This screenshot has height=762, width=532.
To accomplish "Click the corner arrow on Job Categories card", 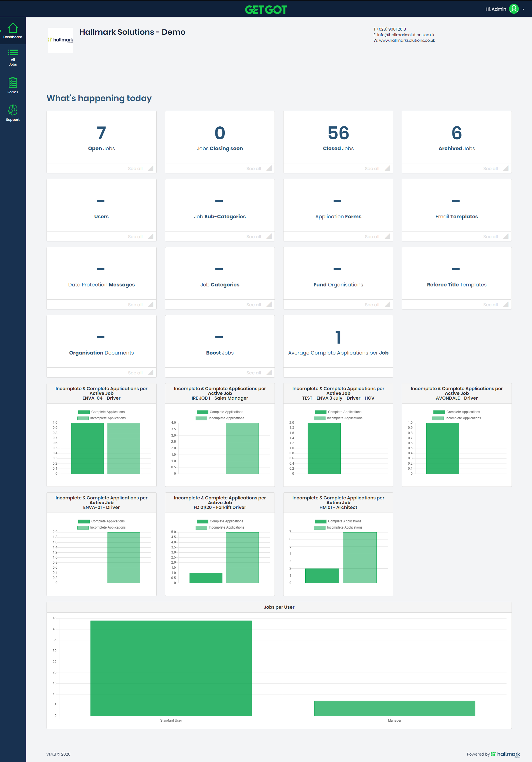I will [269, 304].
